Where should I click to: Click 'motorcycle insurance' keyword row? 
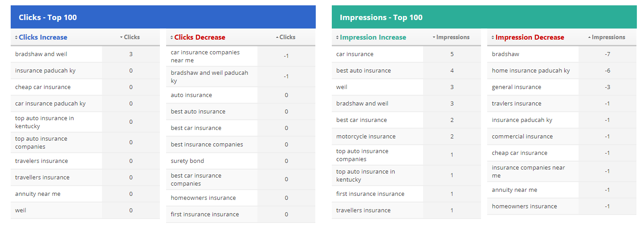pyautogui.click(x=366, y=136)
